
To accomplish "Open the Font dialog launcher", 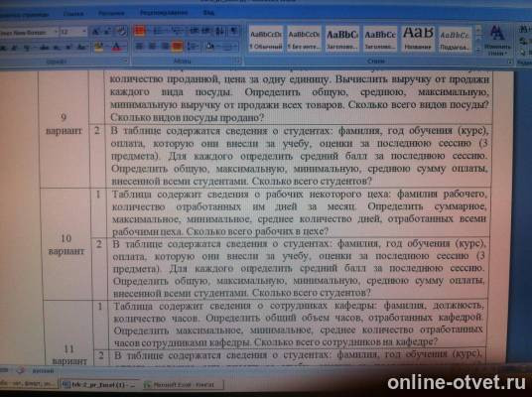I will pyautogui.click(x=125, y=61).
